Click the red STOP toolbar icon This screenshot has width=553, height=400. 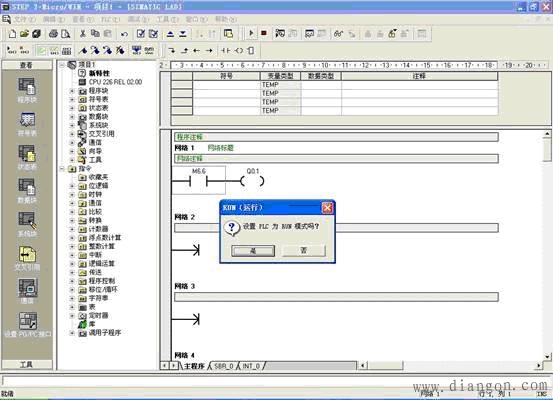(263, 34)
